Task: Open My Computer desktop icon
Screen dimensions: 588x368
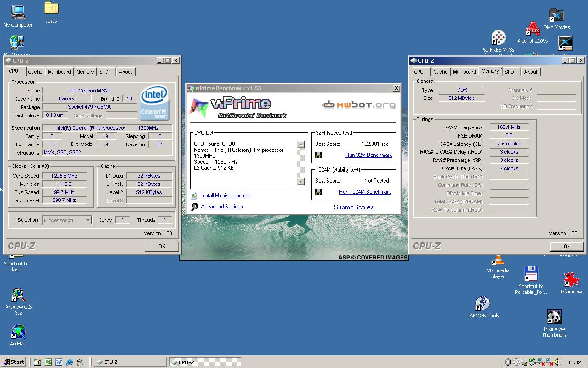Action: coord(18,16)
